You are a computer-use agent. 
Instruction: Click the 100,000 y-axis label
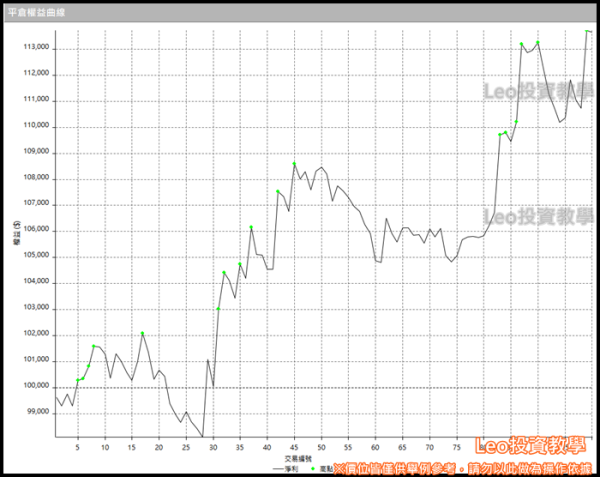click(x=37, y=386)
